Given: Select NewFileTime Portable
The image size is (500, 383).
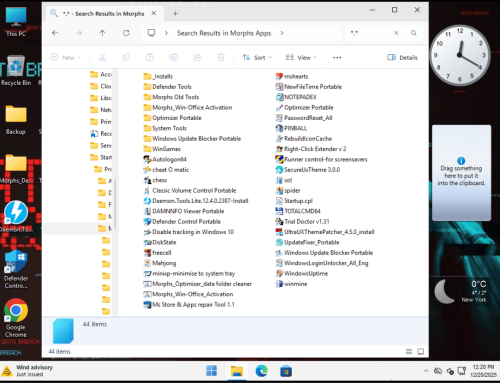Looking at the screenshot, I should click(x=309, y=87).
